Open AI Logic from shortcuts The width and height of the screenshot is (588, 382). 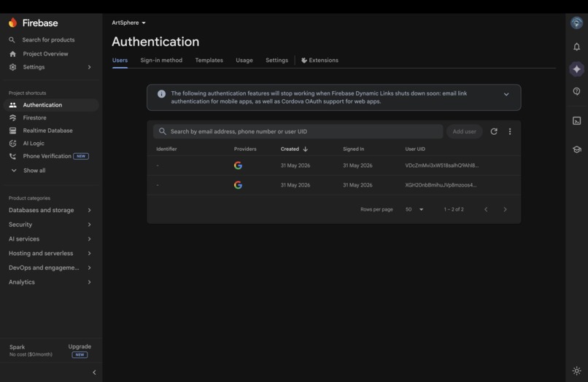(x=34, y=143)
